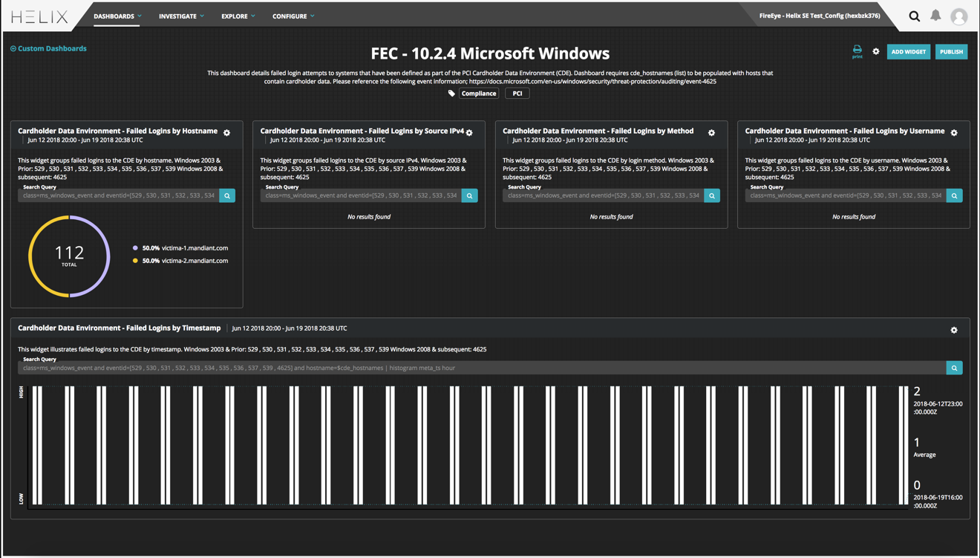The height and width of the screenshot is (558, 980).
Task: Expand the Dashboards dropdown arrow
Action: coord(140,16)
